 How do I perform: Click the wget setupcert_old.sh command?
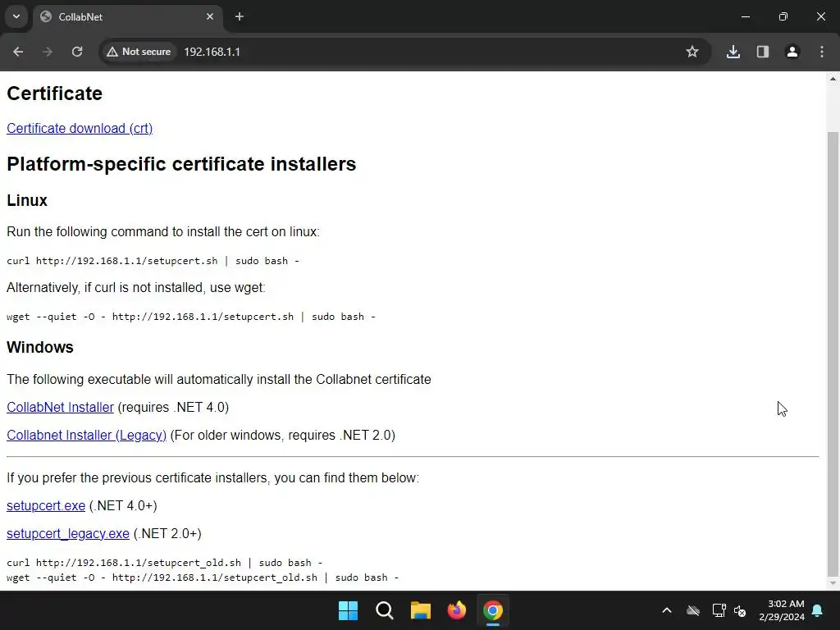point(203,577)
